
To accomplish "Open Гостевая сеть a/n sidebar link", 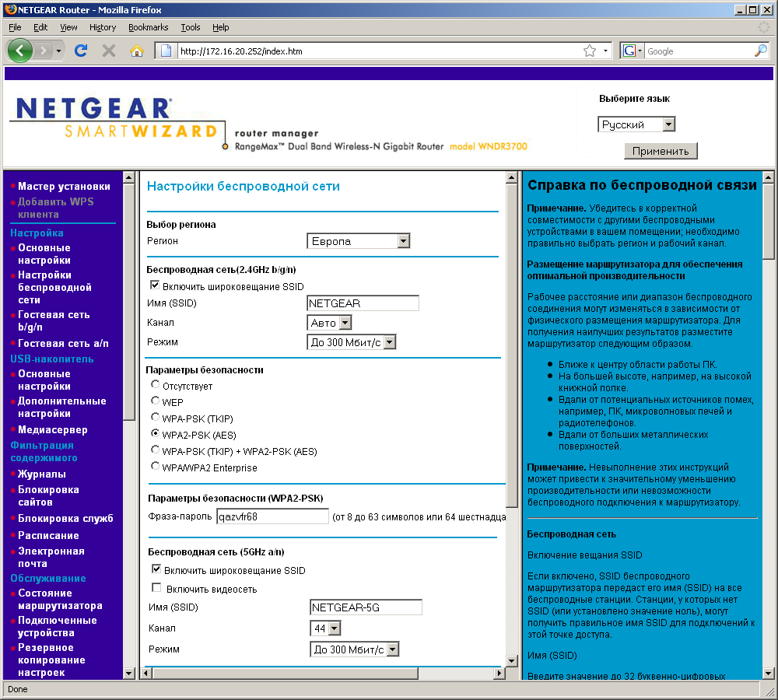I will click(63, 343).
